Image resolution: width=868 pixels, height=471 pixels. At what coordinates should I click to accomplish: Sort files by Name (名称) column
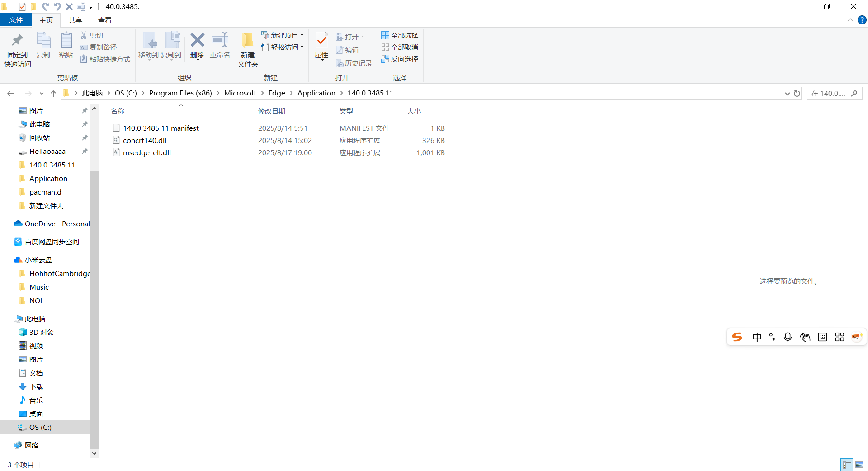point(181,111)
